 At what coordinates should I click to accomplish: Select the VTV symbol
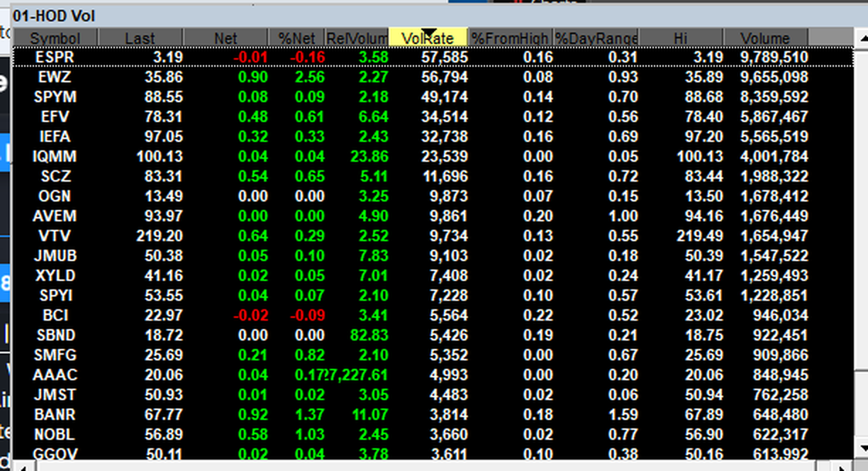coord(55,236)
